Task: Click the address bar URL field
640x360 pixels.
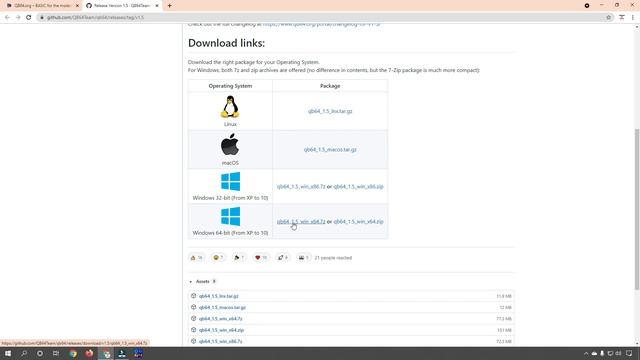Action: pos(324,18)
